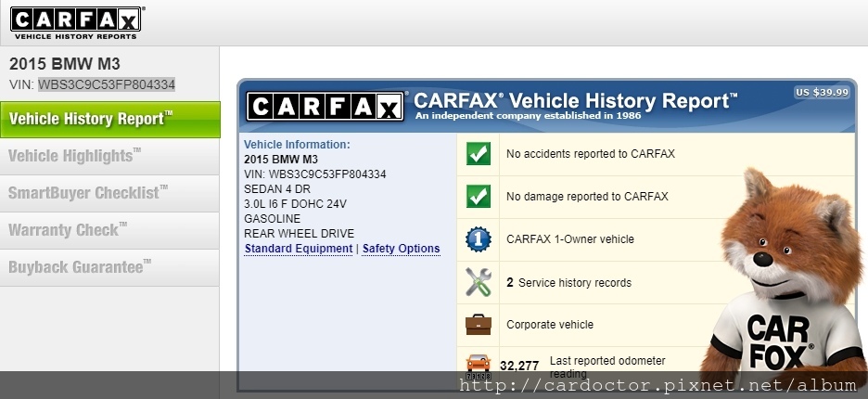This screenshot has height=399, width=868.
Task: Click No damage reported to CARFAX text
Action: (x=587, y=197)
